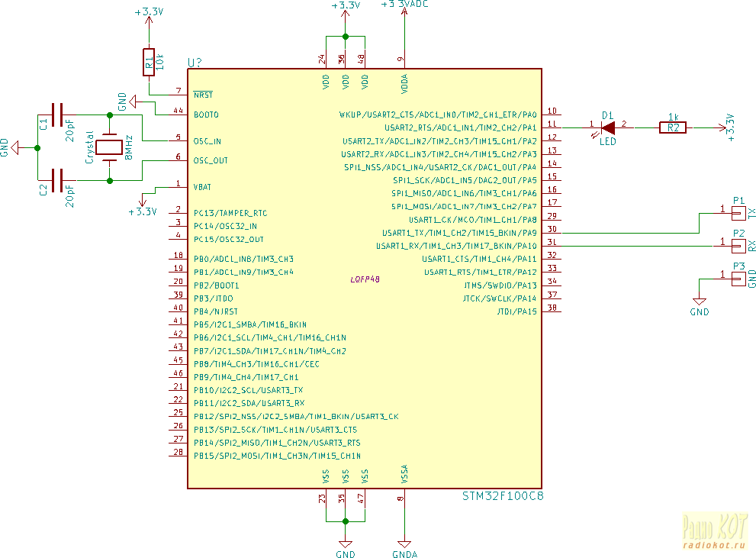Click the D1 LED diode symbol
This screenshot has height=558, width=756.
click(608, 127)
